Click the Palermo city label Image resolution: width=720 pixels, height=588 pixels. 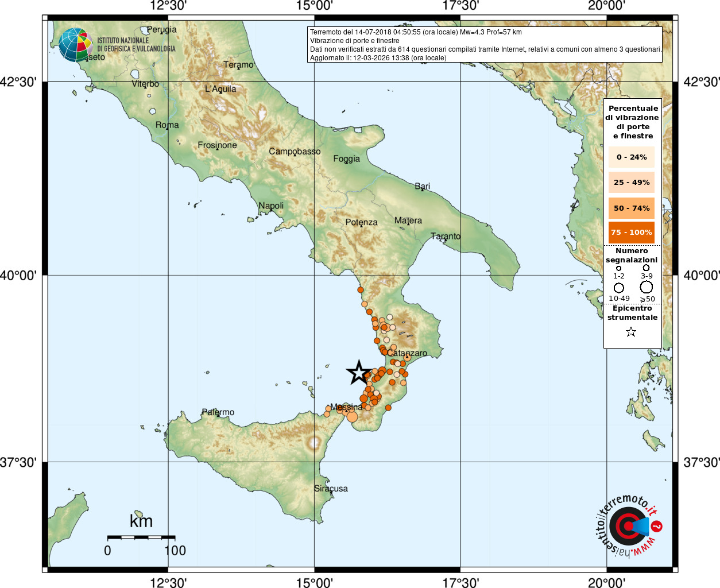point(218,412)
